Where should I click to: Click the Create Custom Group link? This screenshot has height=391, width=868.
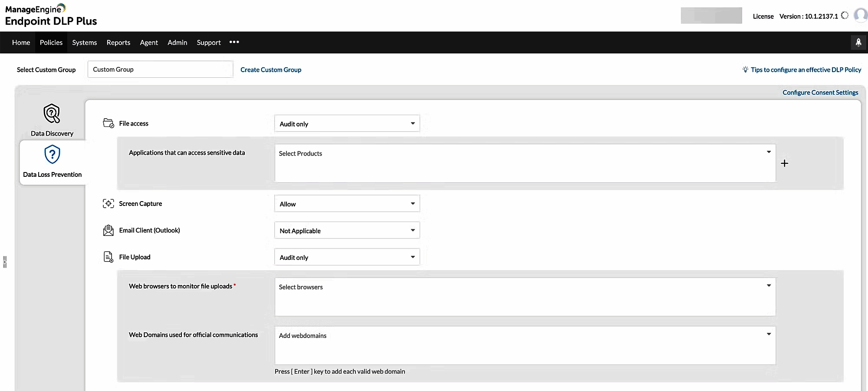coord(271,70)
